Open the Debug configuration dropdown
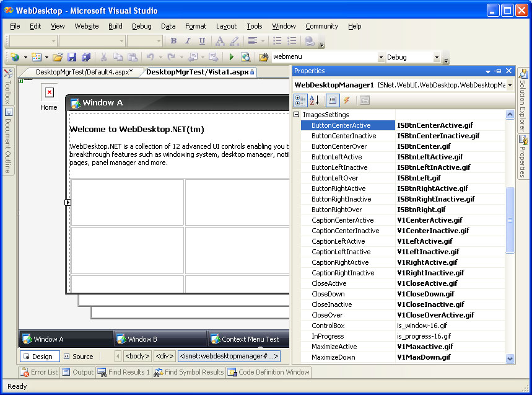 tap(437, 57)
